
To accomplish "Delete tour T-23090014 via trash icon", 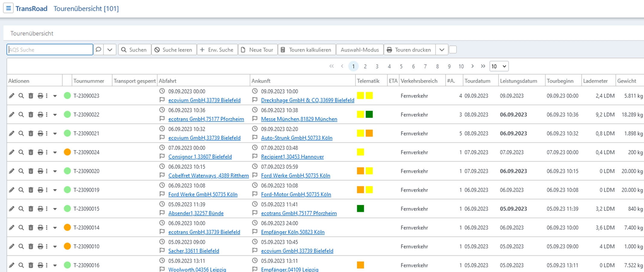I will coord(31,228).
